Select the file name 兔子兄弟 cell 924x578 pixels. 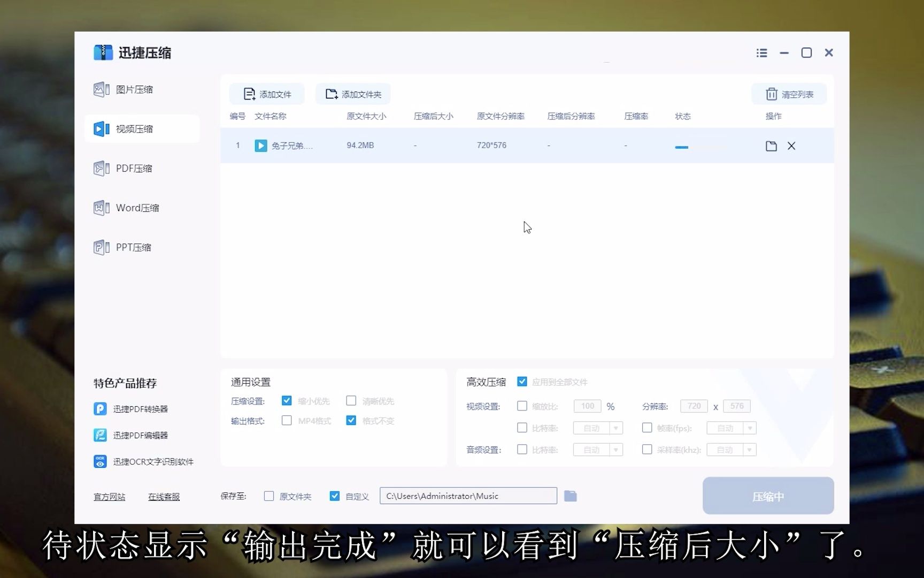292,146
